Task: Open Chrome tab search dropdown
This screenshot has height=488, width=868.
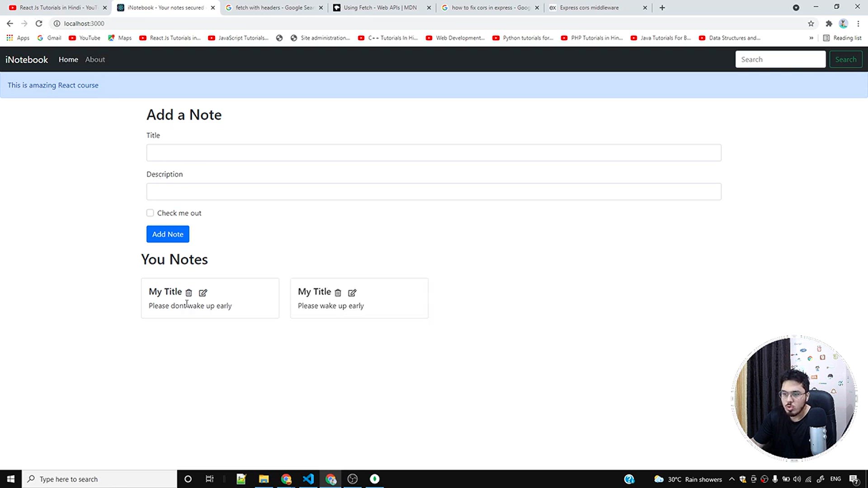Action: pos(796,8)
